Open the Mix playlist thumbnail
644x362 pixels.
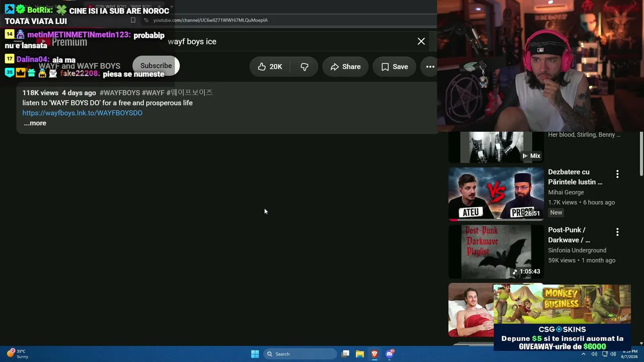click(x=496, y=147)
